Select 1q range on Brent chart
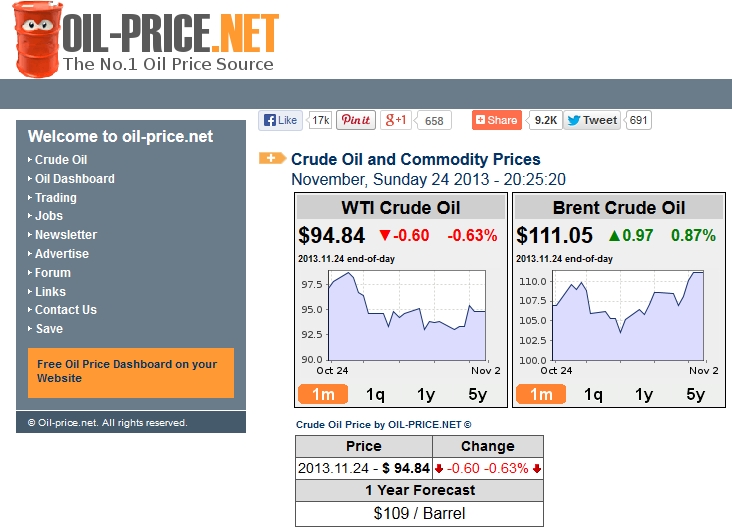The height and width of the screenshot is (531, 732). [593, 394]
